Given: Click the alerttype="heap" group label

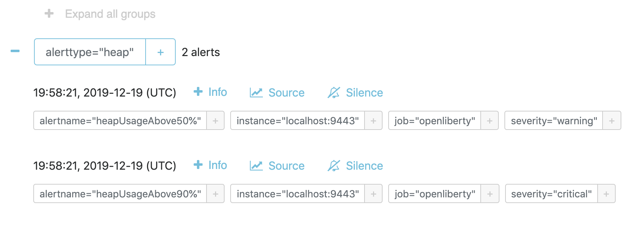Looking at the screenshot, I should click(x=90, y=52).
